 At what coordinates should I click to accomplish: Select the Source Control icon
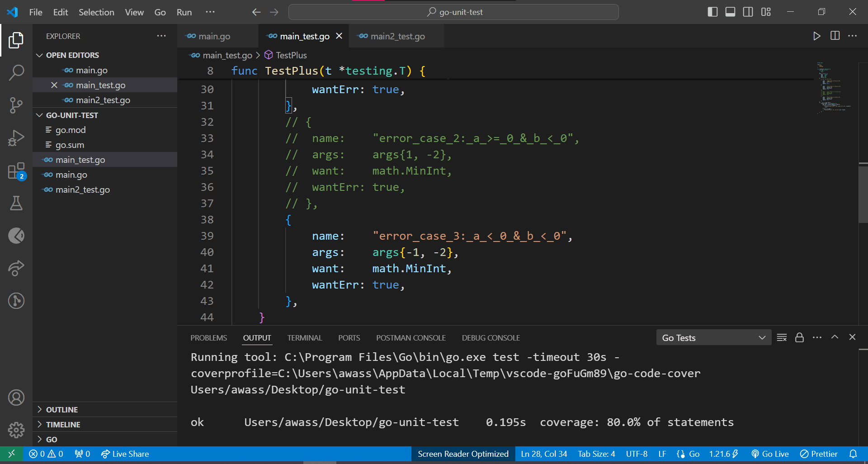pos(16,105)
